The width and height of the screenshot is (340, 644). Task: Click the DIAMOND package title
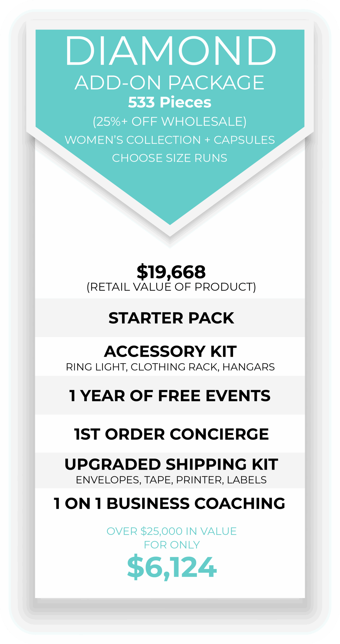(x=171, y=50)
